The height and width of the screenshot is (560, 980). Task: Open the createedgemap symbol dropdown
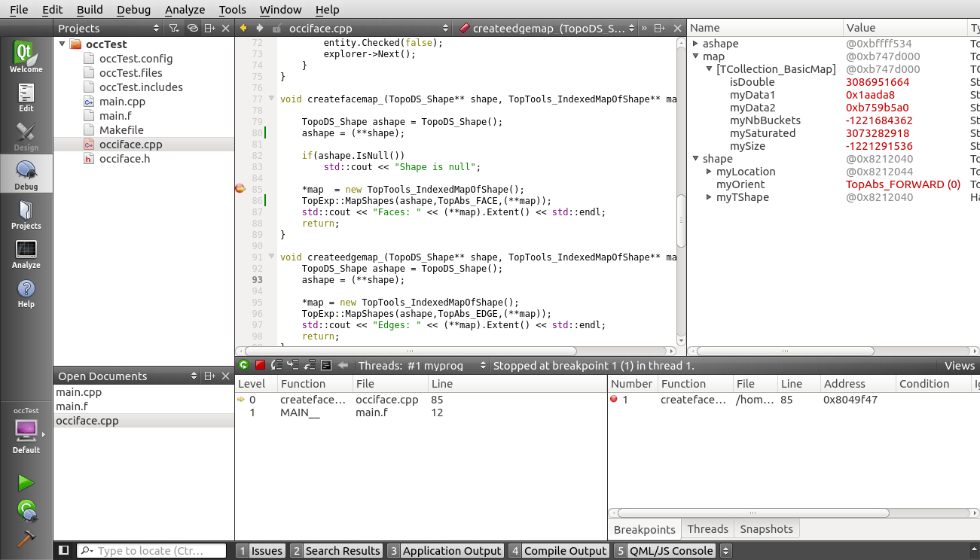pyautogui.click(x=546, y=28)
